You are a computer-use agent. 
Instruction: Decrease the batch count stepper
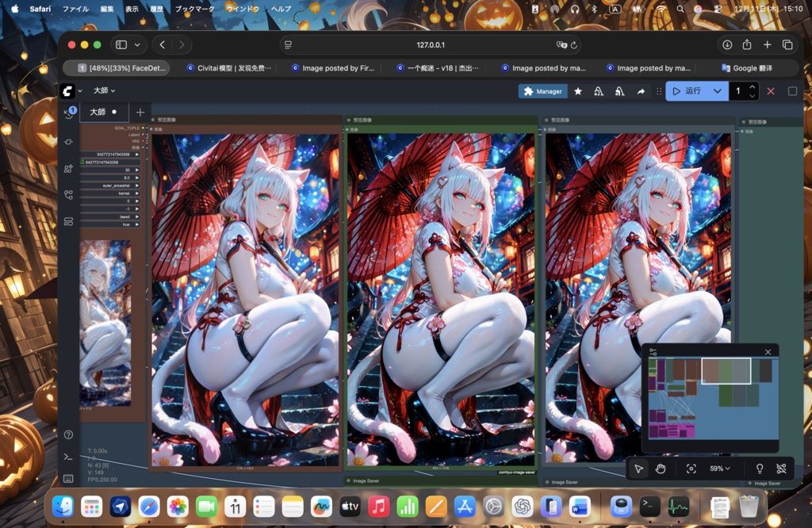coord(752,96)
